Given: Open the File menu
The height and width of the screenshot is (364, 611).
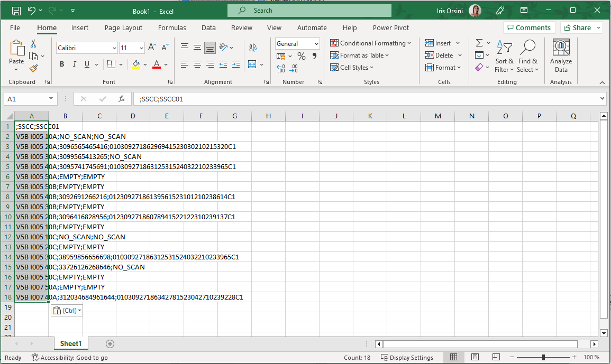Looking at the screenshot, I should pyautogui.click(x=15, y=27).
